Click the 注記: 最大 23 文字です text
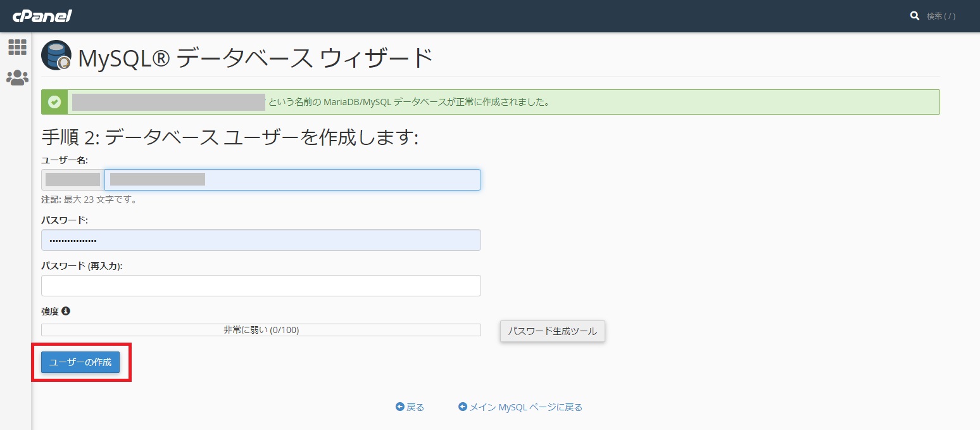The width and height of the screenshot is (980, 430). click(89, 199)
